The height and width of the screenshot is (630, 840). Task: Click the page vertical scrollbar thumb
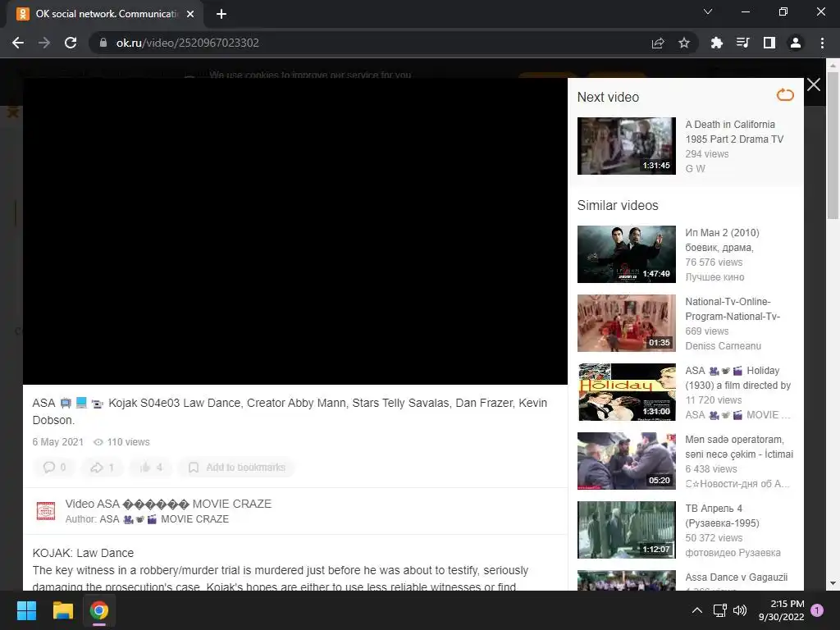click(x=833, y=145)
